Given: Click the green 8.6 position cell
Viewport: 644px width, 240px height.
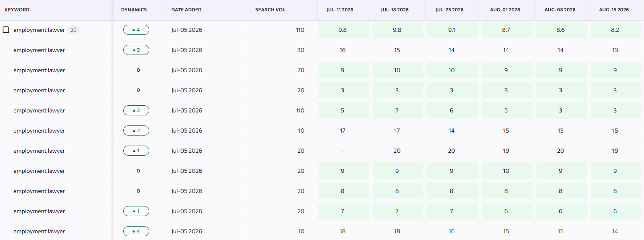Looking at the screenshot, I should pos(561,30).
